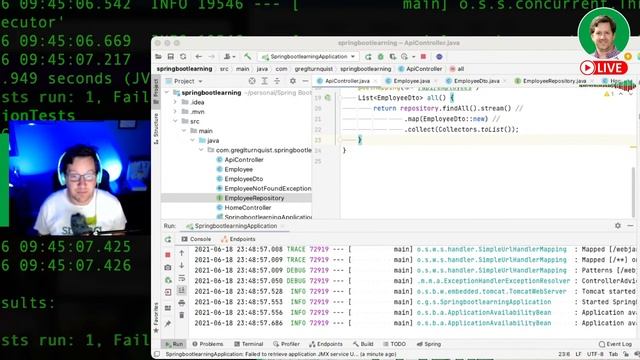The width and height of the screenshot is (640, 360).
Task: Select ApiController.java editor tab
Action: pos(344,81)
